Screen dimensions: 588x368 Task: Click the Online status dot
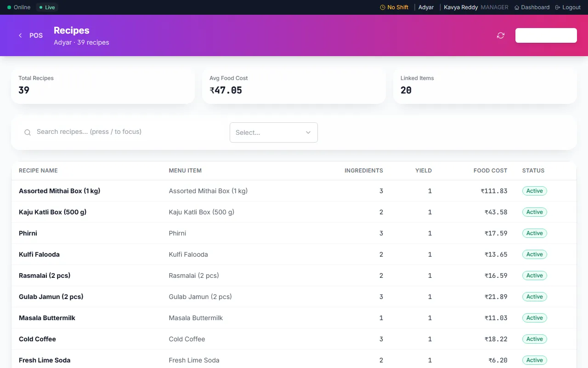click(x=9, y=7)
